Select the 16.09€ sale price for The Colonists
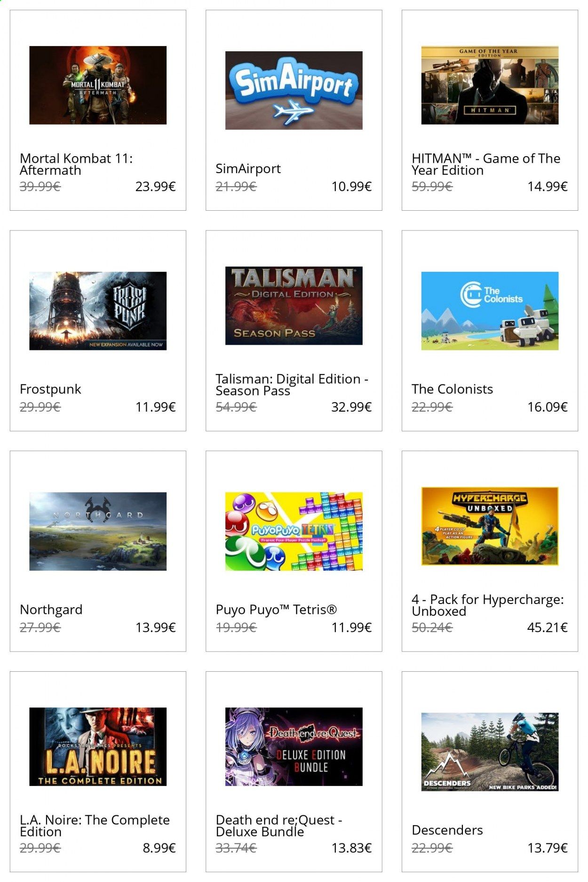The width and height of the screenshot is (588, 882). pyautogui.click(x=548, y=407)
